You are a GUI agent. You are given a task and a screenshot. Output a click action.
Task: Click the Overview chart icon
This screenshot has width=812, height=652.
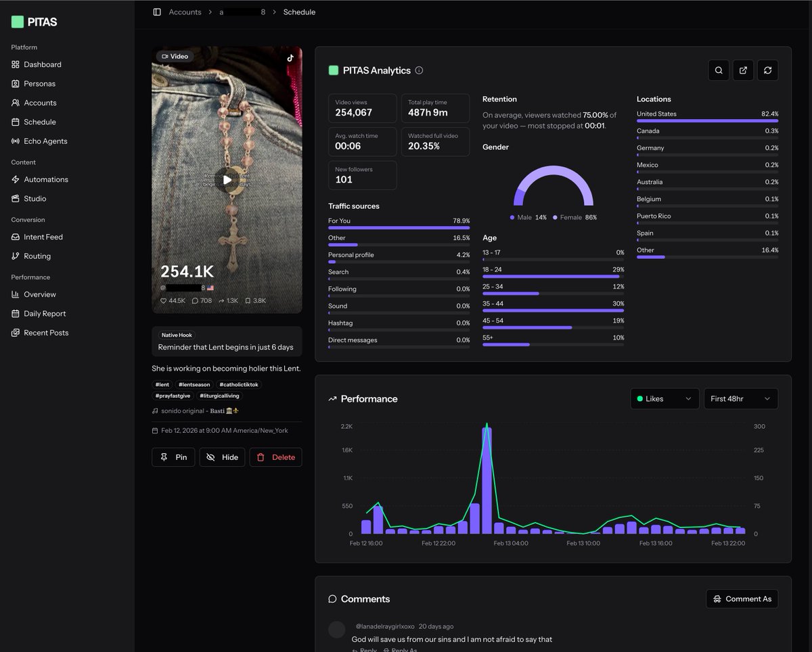click(16, 294)
